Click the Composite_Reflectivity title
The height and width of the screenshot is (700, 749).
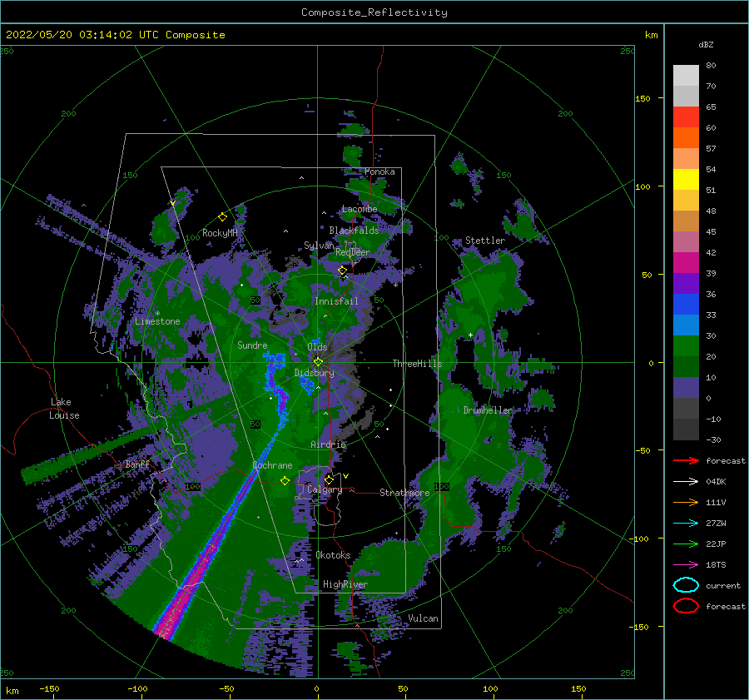pyautogui.click(x=374, y=12)
